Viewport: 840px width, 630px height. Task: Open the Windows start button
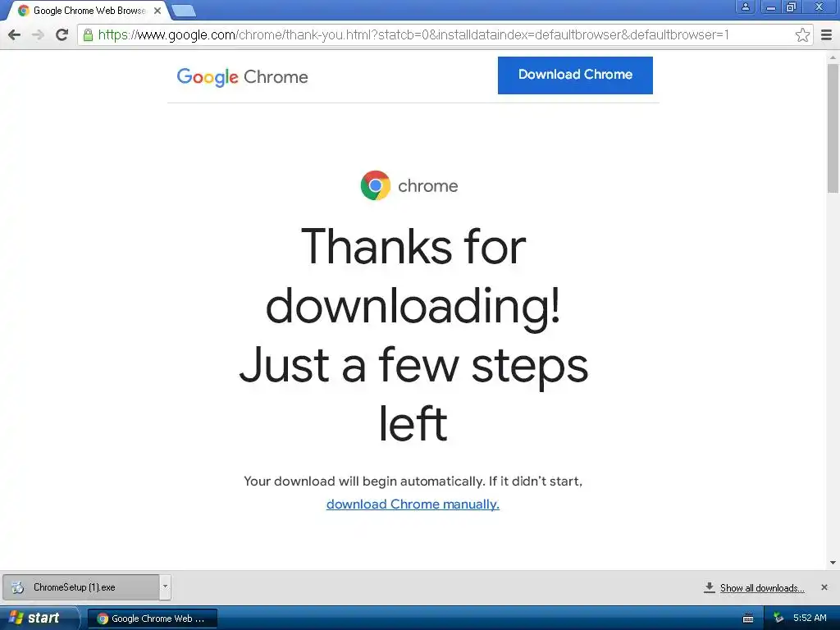[x=39, y=619]
